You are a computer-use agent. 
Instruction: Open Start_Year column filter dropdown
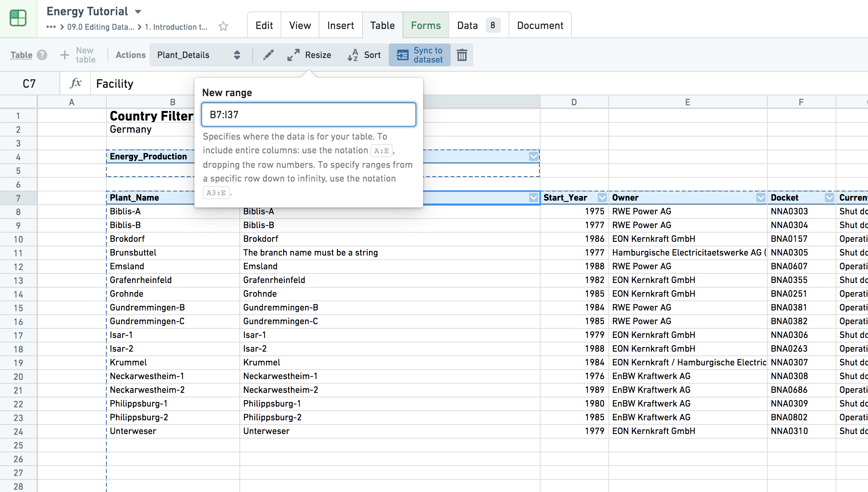(602, 198)
